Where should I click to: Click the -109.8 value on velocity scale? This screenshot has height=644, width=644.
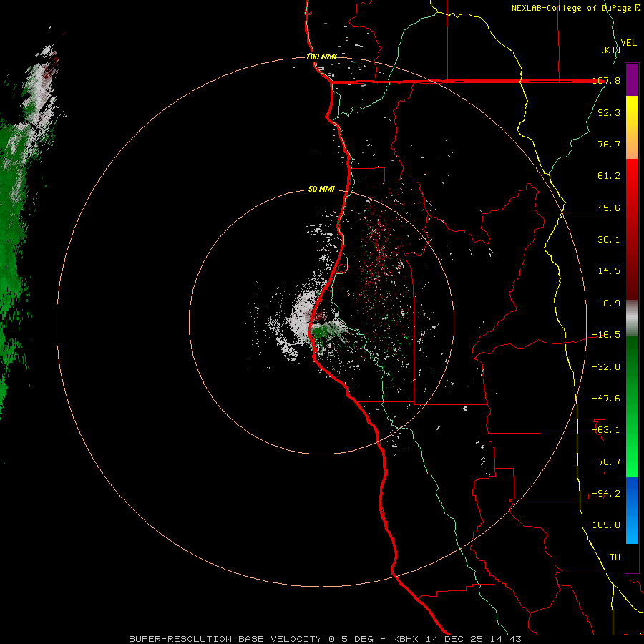click(604, 525)
